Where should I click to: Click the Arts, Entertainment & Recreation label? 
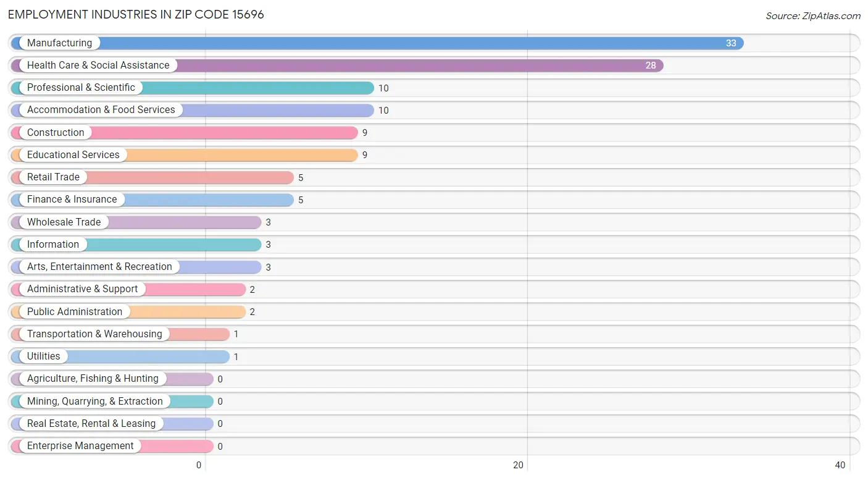pyautogui.click(x=99, y=267)
